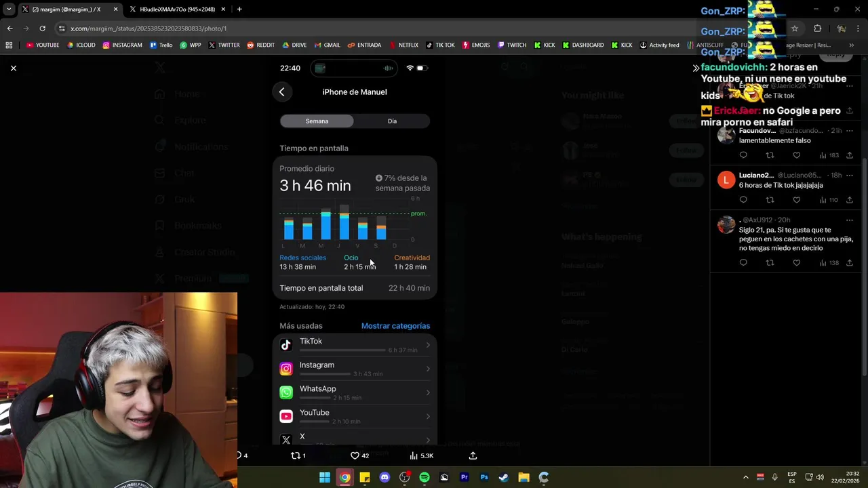
Task: Click the Mostrar categorías link
Action: 395,326
